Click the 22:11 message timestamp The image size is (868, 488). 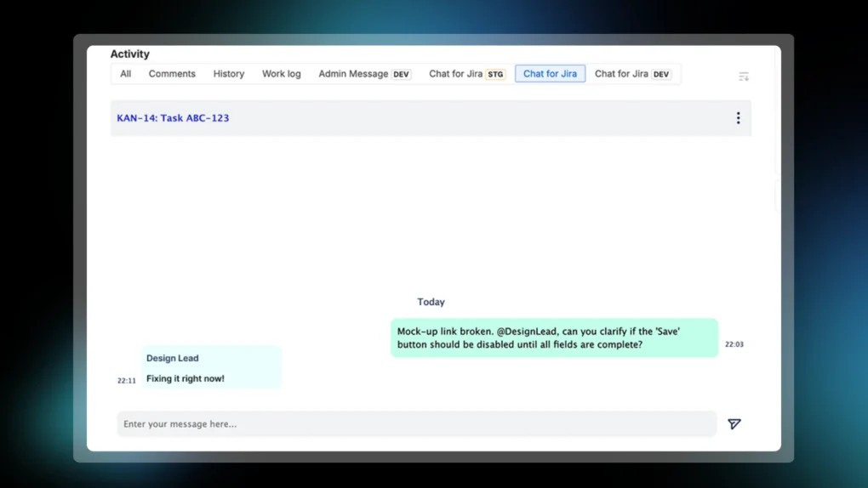click(126, 381)
